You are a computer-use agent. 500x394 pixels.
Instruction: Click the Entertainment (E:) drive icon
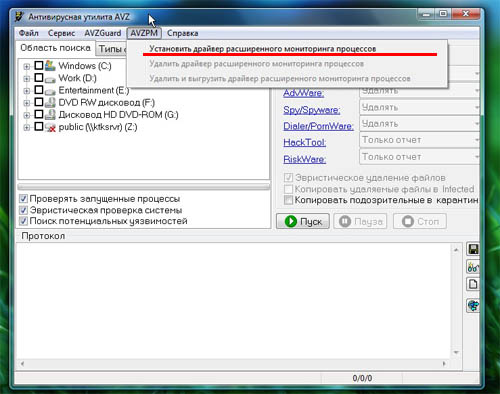50,91
